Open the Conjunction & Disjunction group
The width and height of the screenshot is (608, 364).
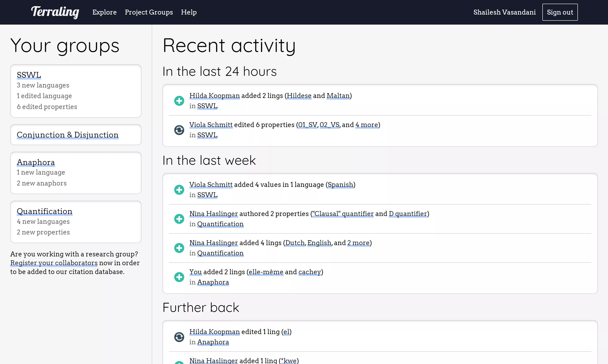pos(67,135)
